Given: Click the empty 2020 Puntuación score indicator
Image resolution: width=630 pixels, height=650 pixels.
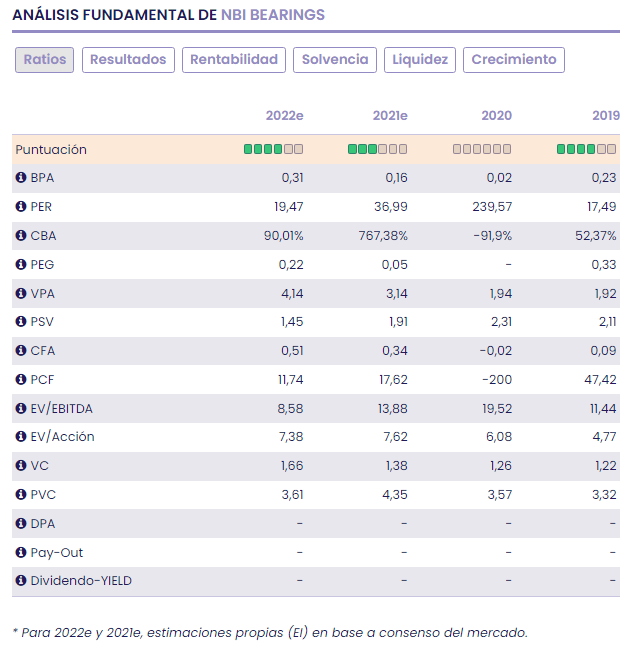Looking at the screenshot, I should pos(482,149).
